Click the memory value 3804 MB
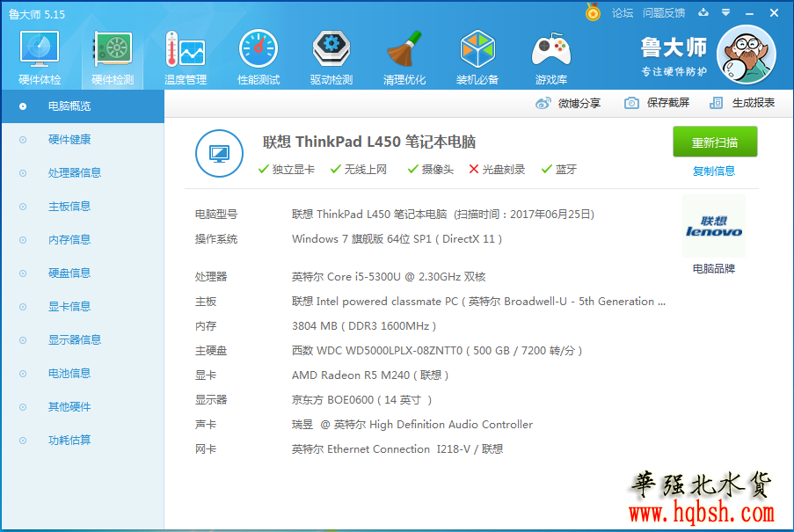 pyautogui.click(x=363, y=326)
